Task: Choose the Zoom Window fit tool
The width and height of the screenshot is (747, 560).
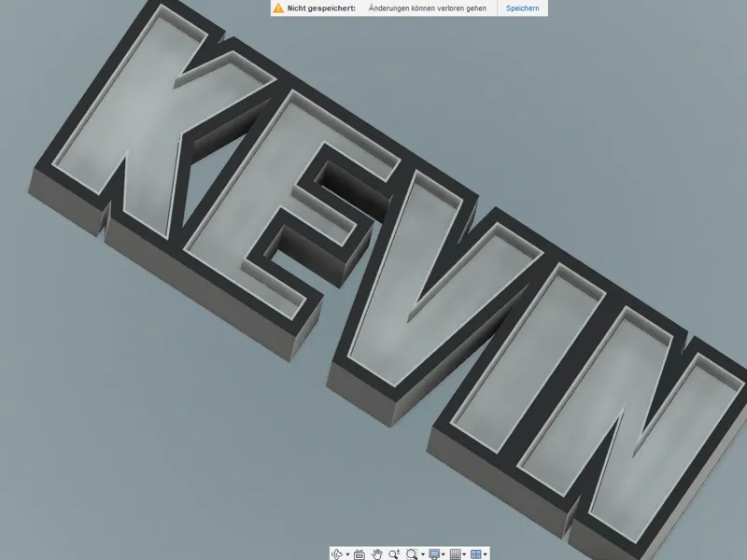Action: pyautogui.click(x=412, y=554)
